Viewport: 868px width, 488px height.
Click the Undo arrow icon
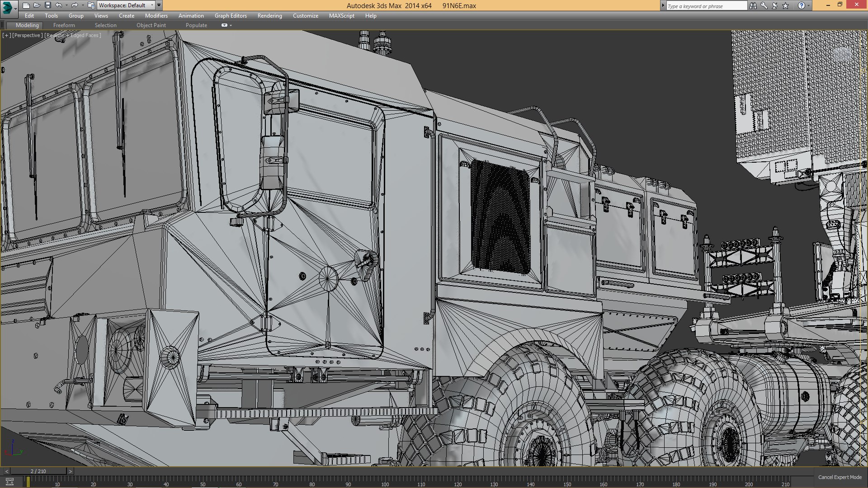pyautogui.click(x=59, y=5)
